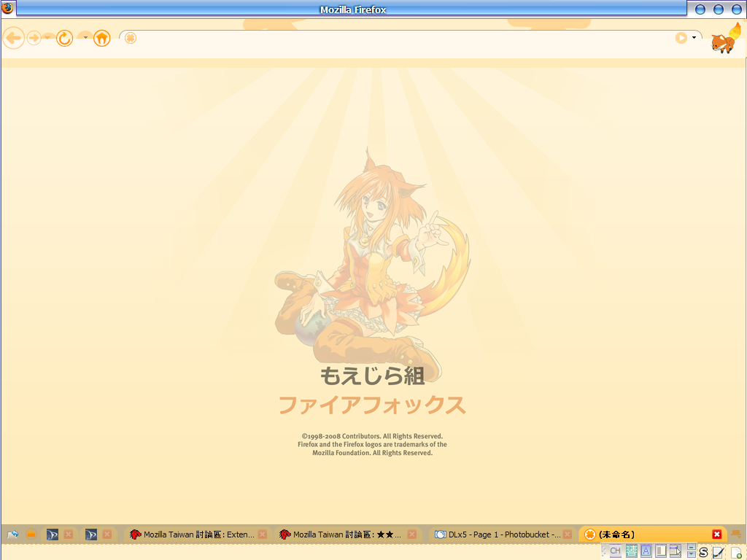The image size is (747, 560).
Task: Click the ©1998-2008 Contributors copyright line
Action: click(x=372, y=436)
